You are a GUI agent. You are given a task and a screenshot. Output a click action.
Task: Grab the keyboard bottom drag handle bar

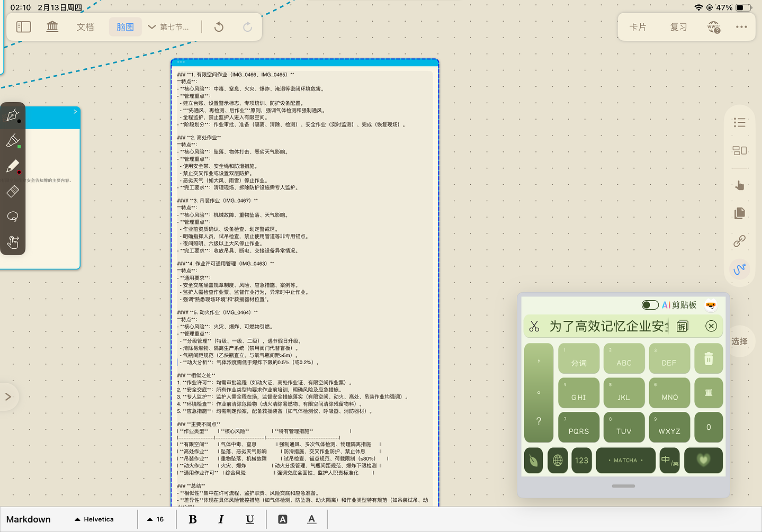tap(623, 486)
